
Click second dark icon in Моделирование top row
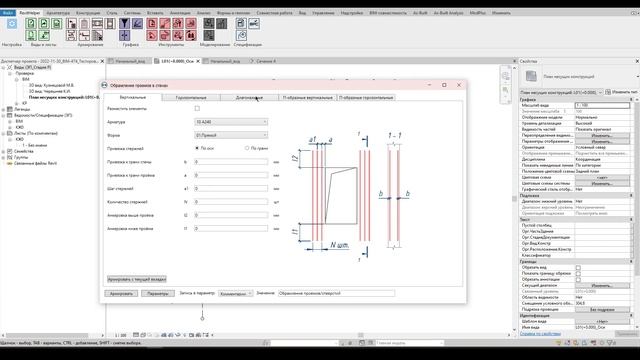[221, 24]
